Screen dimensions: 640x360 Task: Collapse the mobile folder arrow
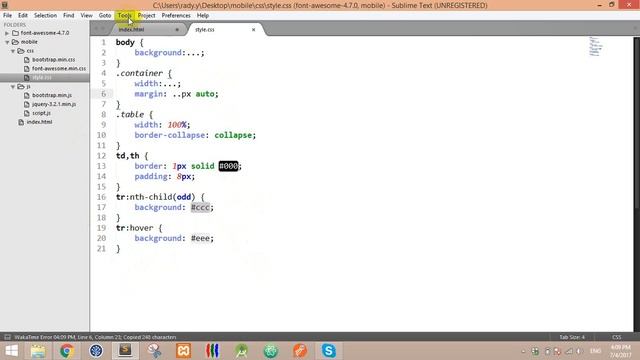[7, 42]
